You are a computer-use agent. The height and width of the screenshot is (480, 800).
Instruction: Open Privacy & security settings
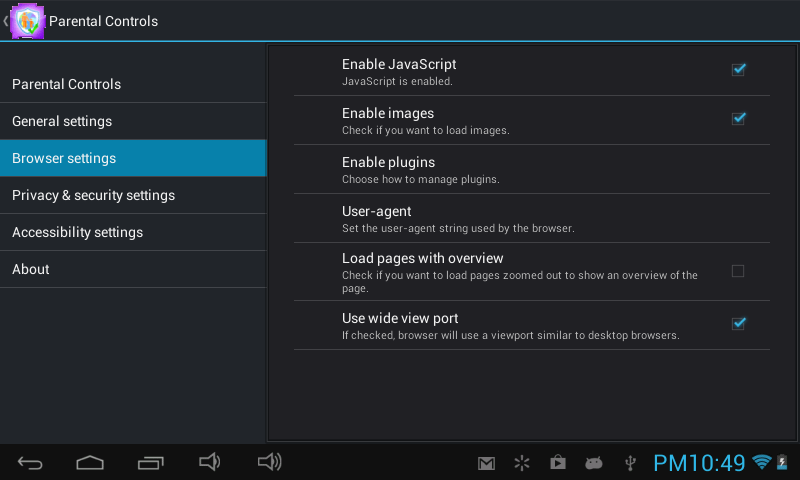133,195
